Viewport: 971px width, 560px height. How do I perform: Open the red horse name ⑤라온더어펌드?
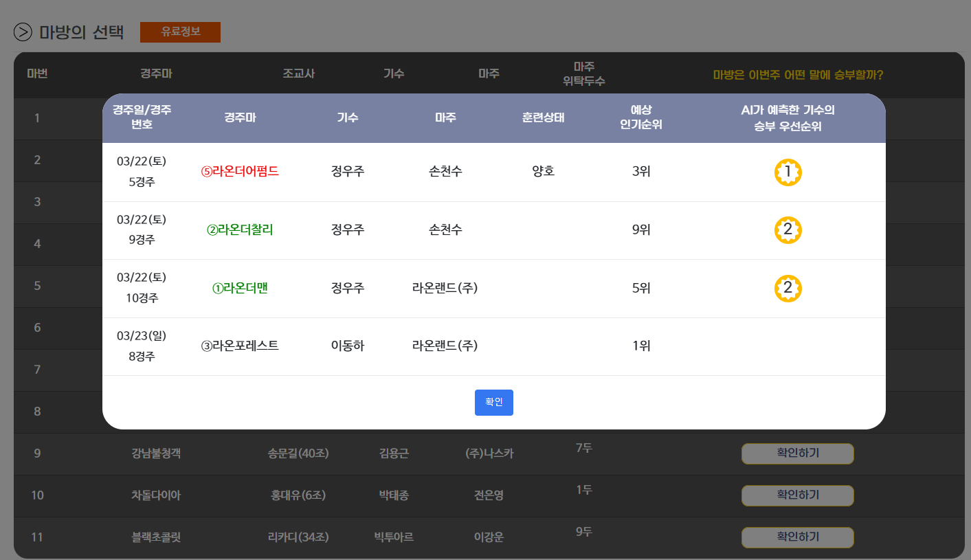(240, 172)
